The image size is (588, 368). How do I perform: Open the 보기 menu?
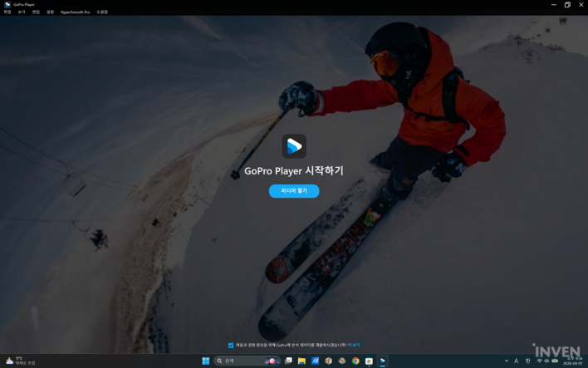(22, 12)
